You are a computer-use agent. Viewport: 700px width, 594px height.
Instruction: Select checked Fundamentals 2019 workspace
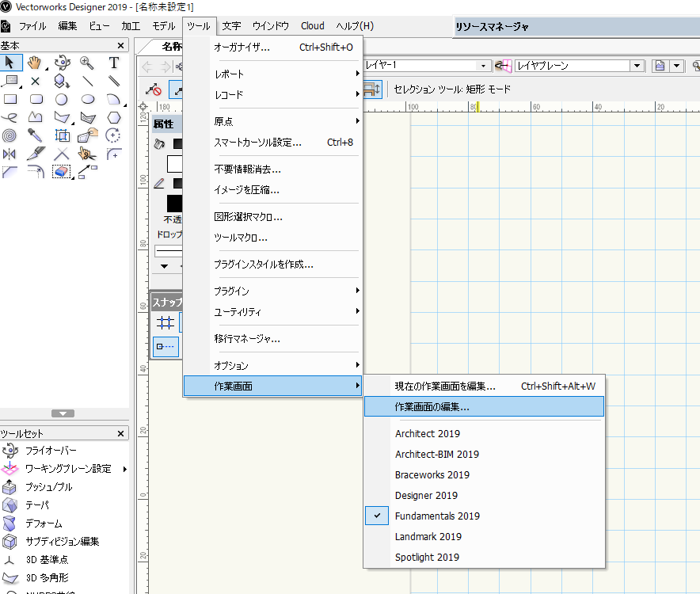coord(485,516)
